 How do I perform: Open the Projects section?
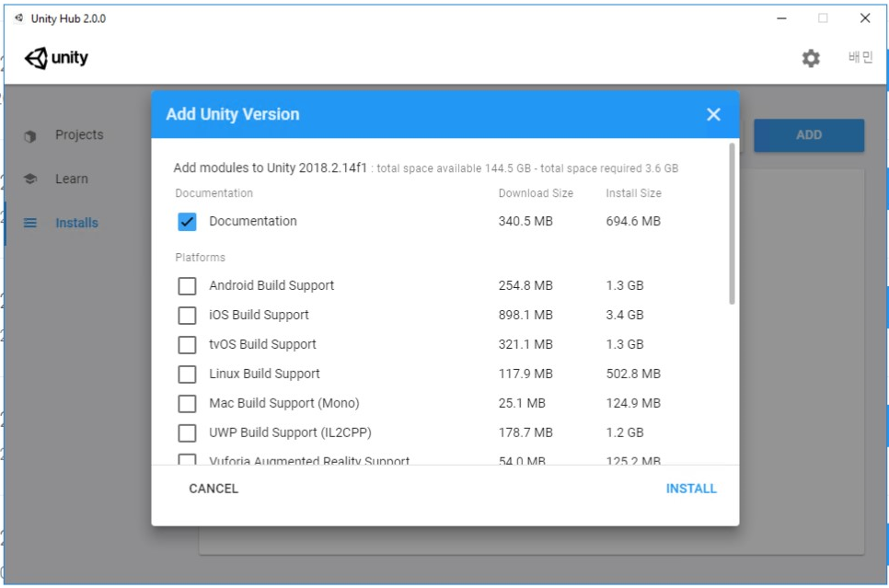[79, 135]
